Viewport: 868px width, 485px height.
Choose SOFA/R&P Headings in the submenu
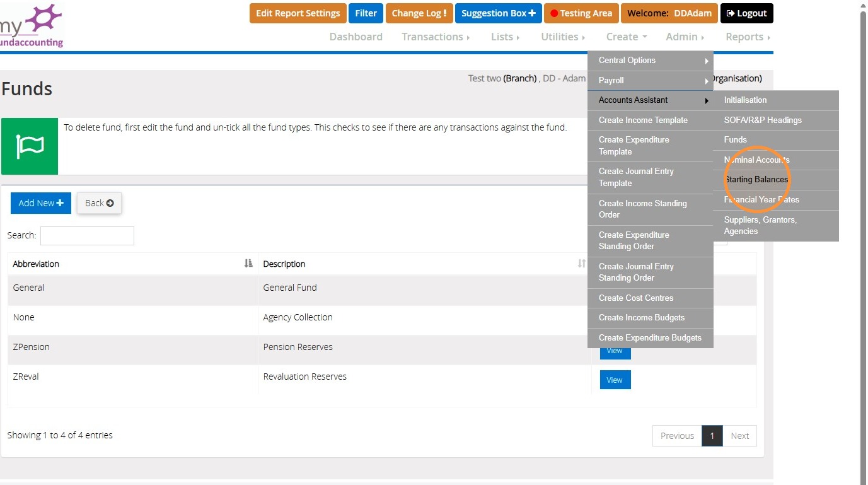(776, 120)
